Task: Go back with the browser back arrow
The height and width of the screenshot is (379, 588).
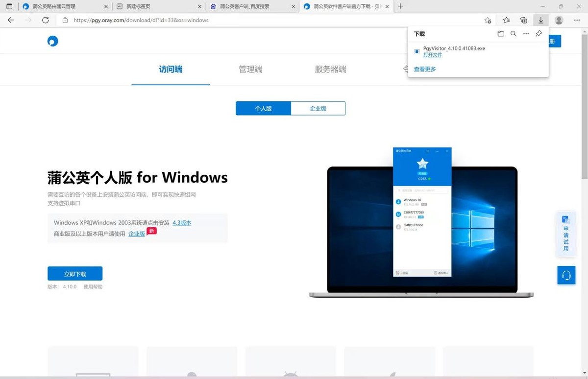Action: click(x=11, y=20)
